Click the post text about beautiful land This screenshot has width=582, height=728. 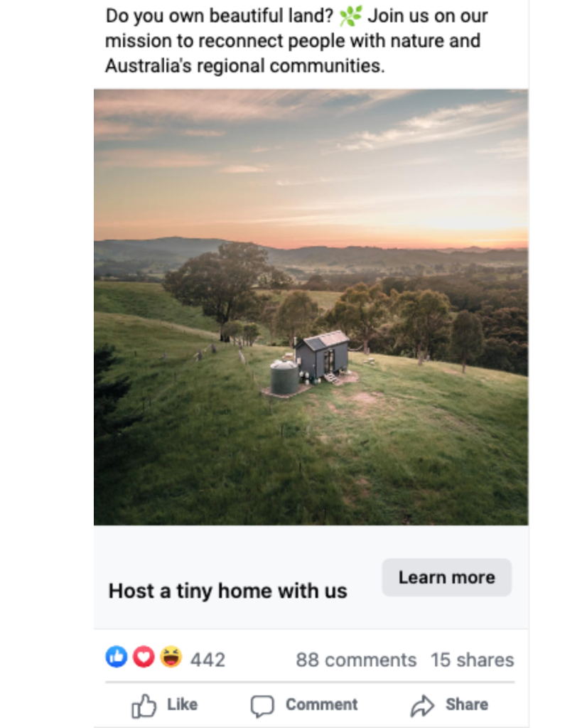click(296, 41)
